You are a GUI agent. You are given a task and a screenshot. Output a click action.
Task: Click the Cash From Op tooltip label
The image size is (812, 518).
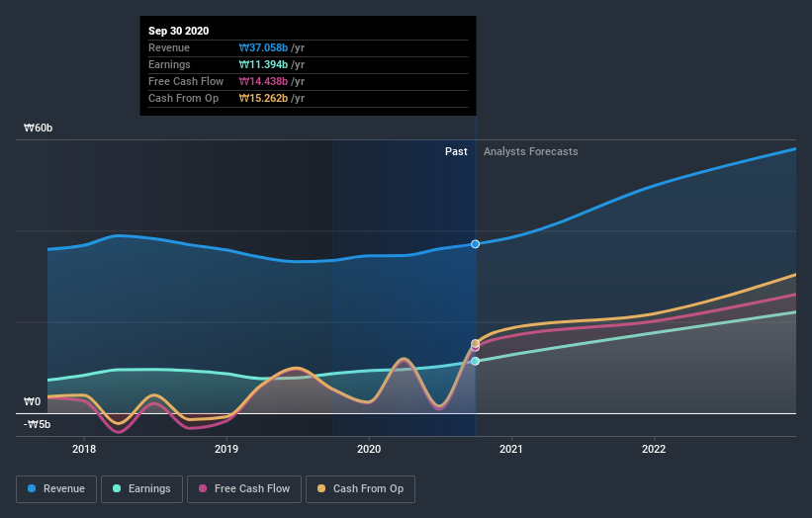[x=183, y=98]
